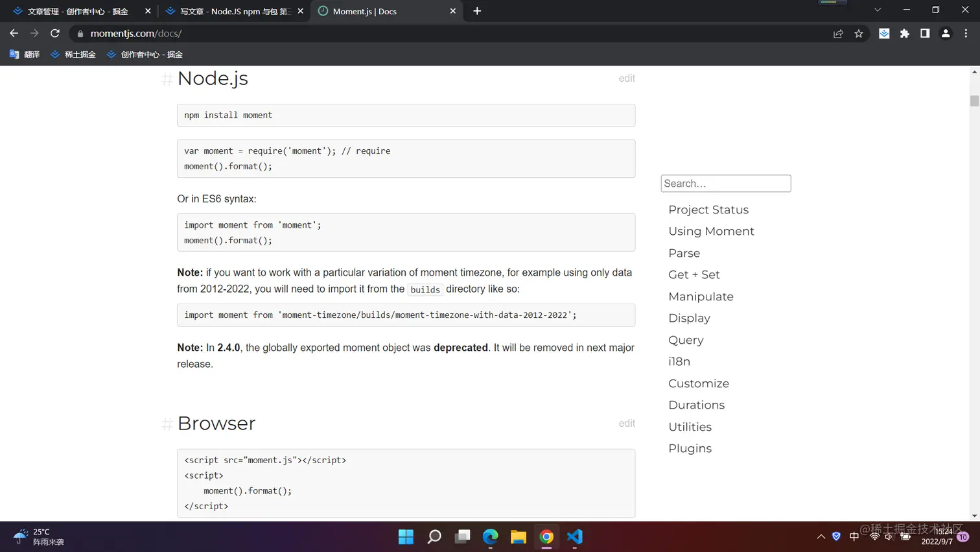Open the i18n section link
Image resolution: width=980 pixels, height=552 pixels.
pyautogui.click(x=679, y=362)
